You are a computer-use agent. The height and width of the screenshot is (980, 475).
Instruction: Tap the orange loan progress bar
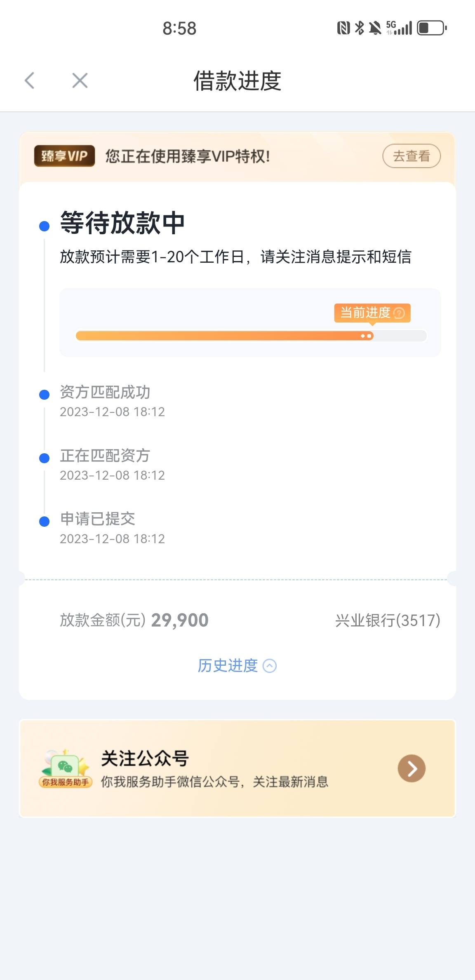(251, 336)
